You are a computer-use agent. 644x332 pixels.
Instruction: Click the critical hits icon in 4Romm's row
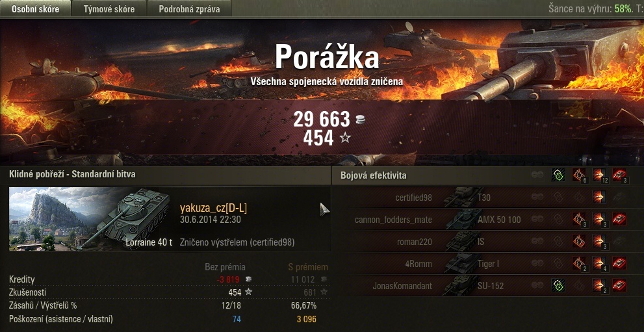[579, 263]
